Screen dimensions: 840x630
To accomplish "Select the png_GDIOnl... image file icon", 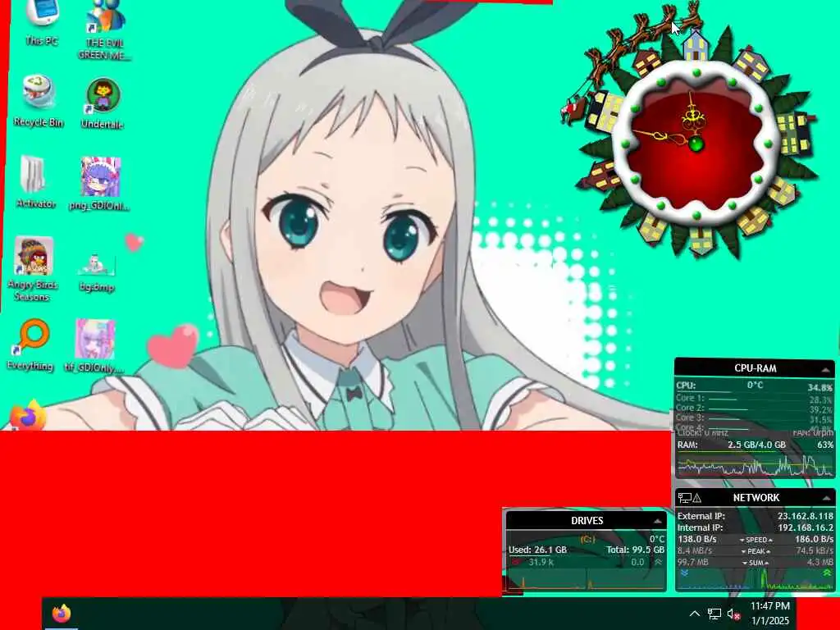I will click(x=99, y=183).
